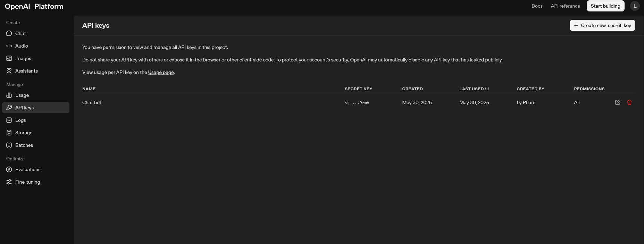Click the CREATED column header
Viewport: 644px width, 244px height.
pyautogui.click(x=412, y=89)
